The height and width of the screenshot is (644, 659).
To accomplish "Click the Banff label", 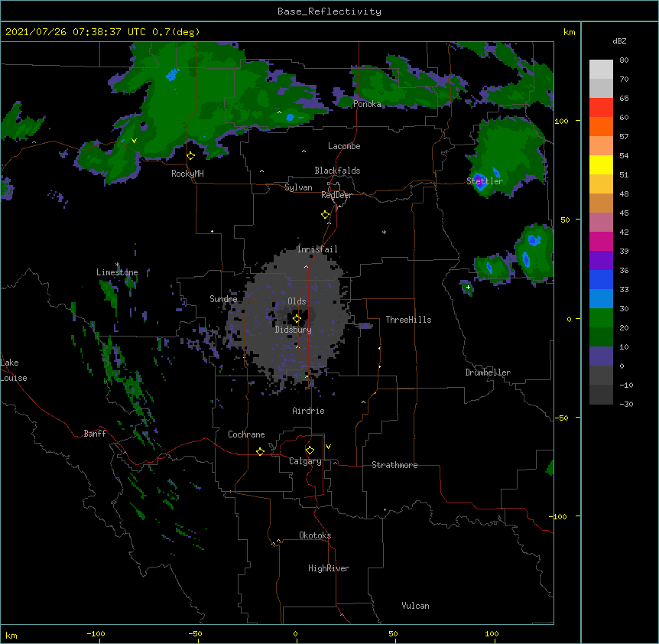I will point(95,434).
